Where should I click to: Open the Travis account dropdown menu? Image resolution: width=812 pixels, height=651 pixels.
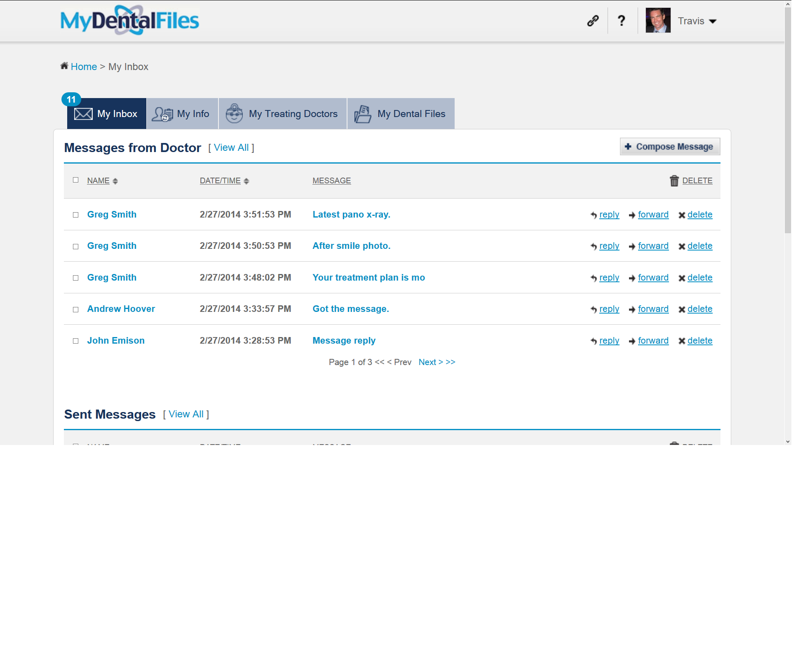click(x=713, y=21)
